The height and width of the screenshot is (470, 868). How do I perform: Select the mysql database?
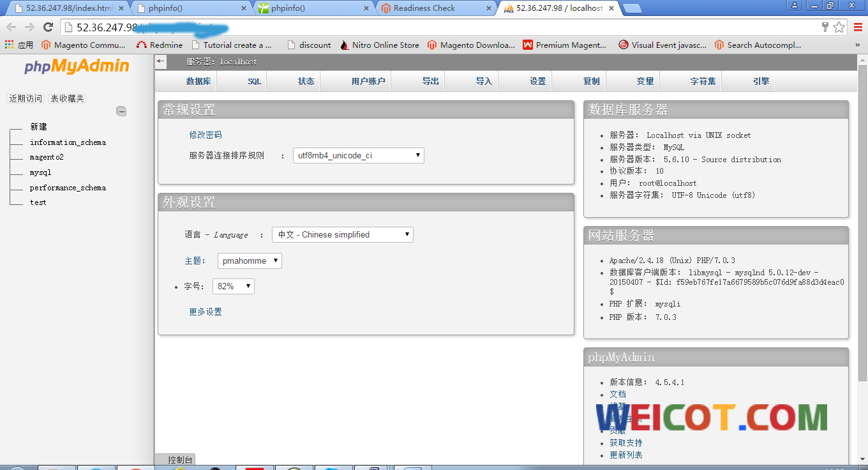tap(40, 172)
